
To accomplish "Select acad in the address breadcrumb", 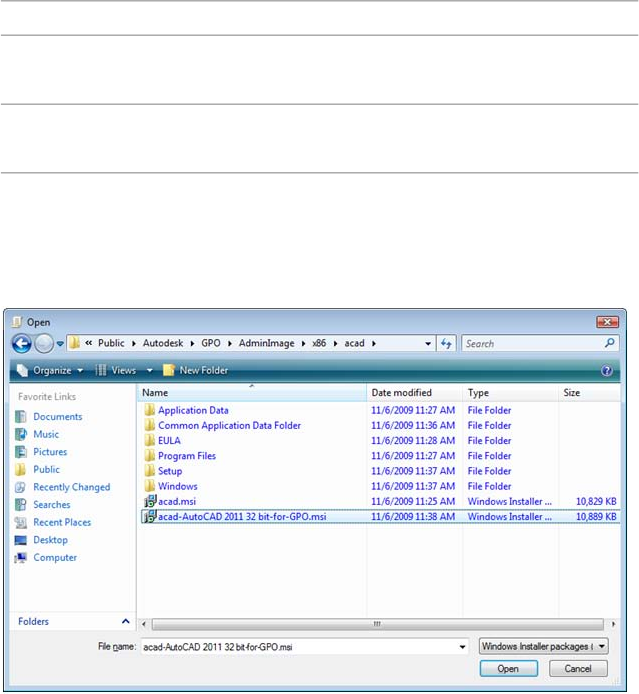I will coord(354,343).
